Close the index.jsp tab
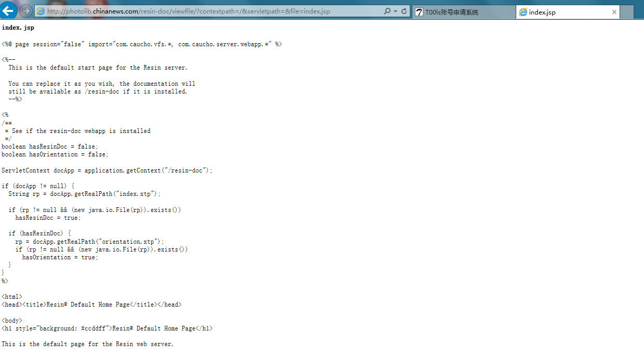The width and height of the screenshot is (644, 357). (x=614, y=12)
